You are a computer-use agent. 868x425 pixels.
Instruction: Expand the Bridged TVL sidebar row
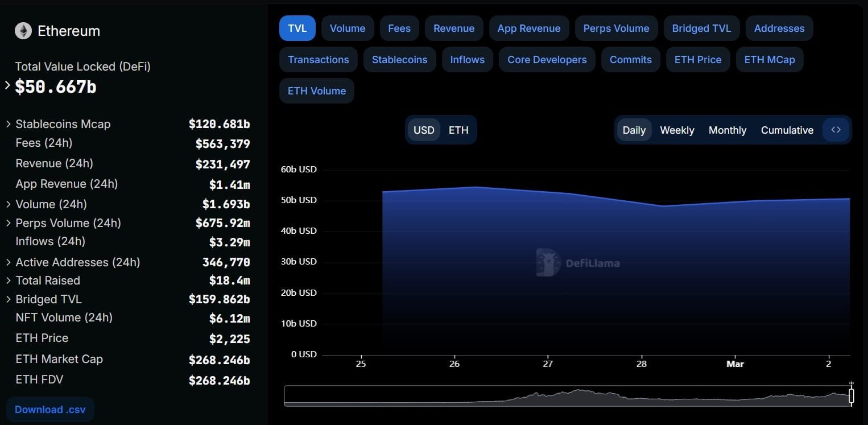(x=8, y=299)
